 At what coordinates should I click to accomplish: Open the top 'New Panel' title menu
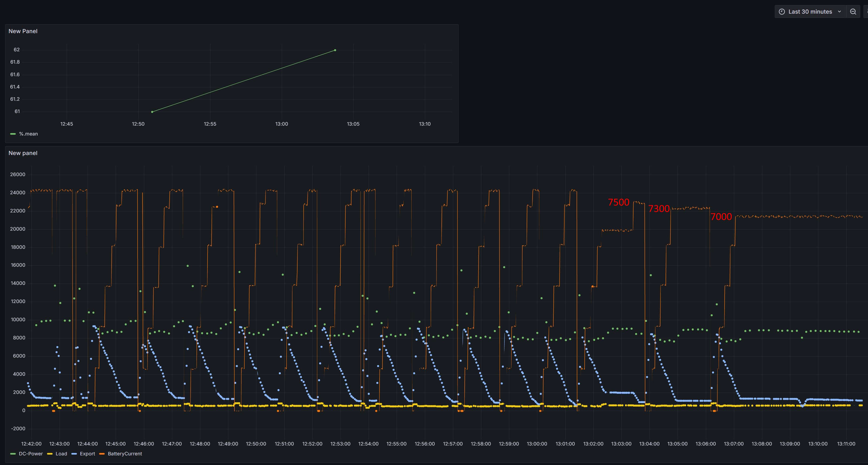(23, 31)
